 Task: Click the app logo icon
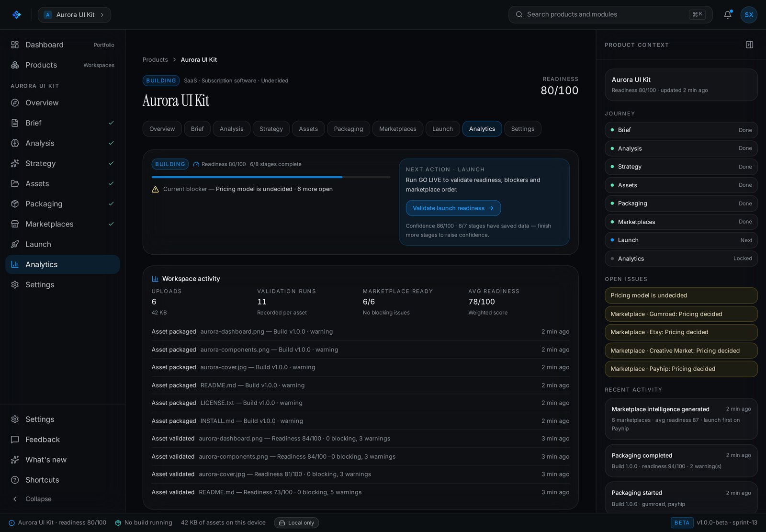pos(16,15)
